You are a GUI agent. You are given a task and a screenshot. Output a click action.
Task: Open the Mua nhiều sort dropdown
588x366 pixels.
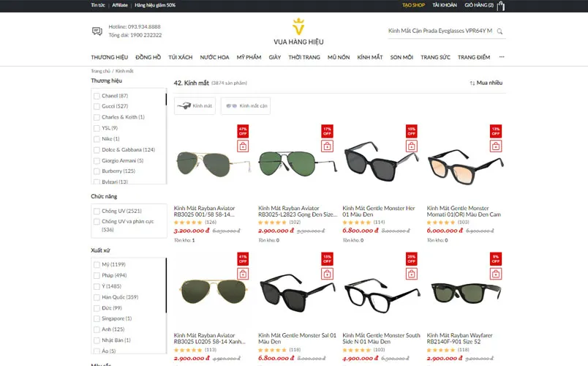(x=486, y=83)
